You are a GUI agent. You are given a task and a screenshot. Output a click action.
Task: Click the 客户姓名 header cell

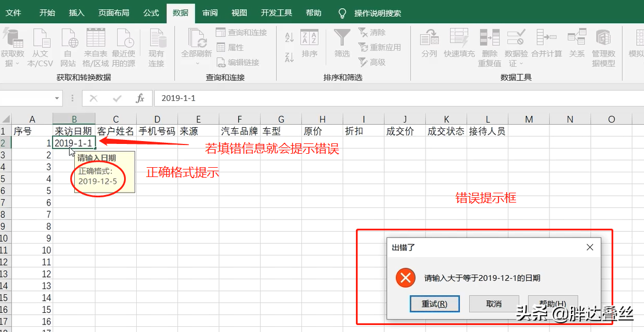coord(116,131)
